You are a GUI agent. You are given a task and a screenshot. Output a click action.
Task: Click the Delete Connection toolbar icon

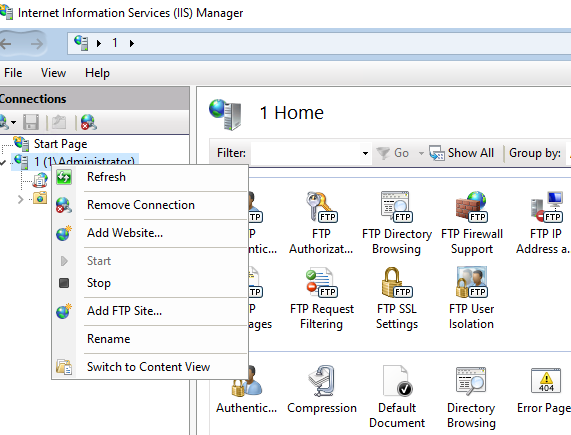click(x=88, y=122)
